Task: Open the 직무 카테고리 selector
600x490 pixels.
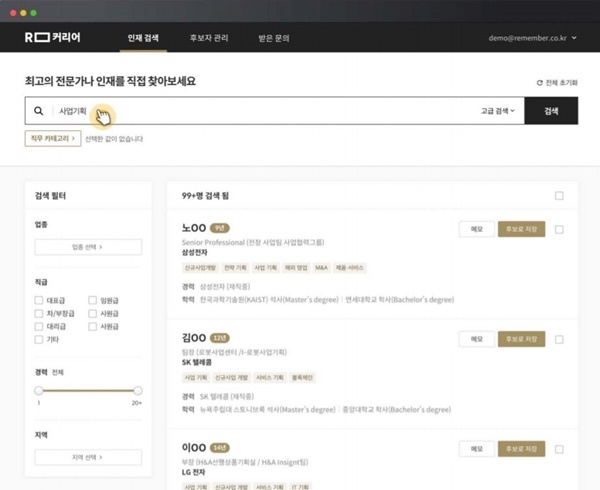Action: 53,138
